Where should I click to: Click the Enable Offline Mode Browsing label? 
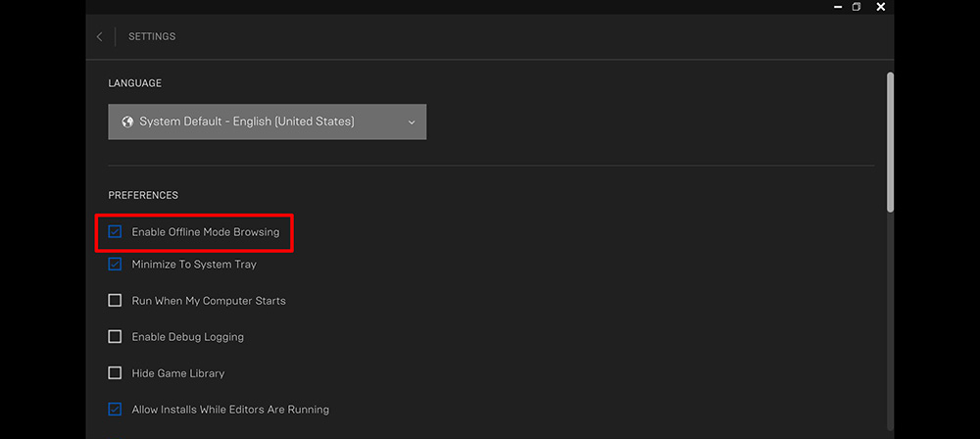pyautogui.click(x=206, y=232)
